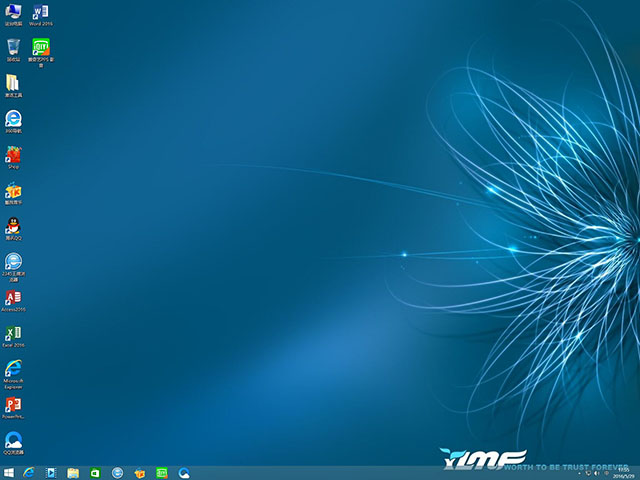Click the volume speaker icon in system tray

595,472
